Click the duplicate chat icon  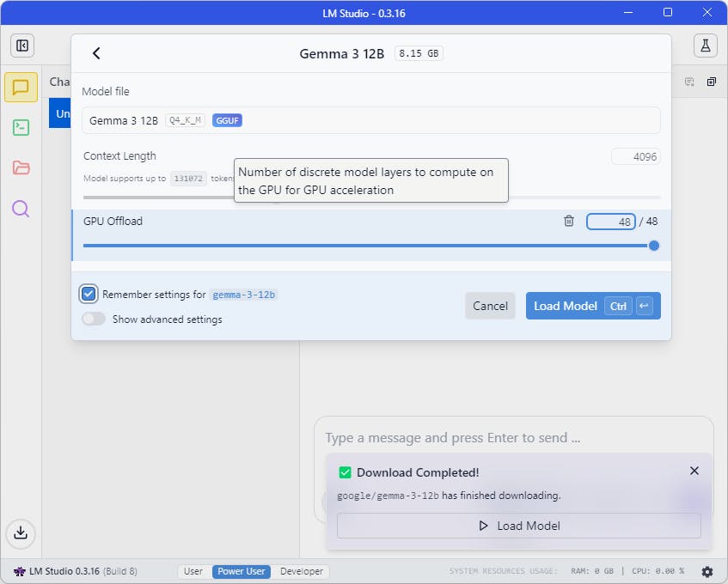pos(712,82)
